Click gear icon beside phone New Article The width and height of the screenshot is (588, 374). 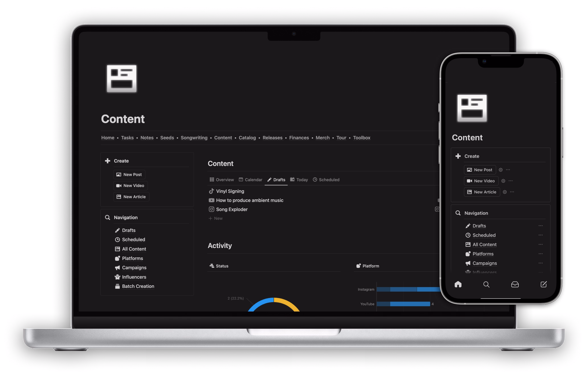click(x=505, y=192)
